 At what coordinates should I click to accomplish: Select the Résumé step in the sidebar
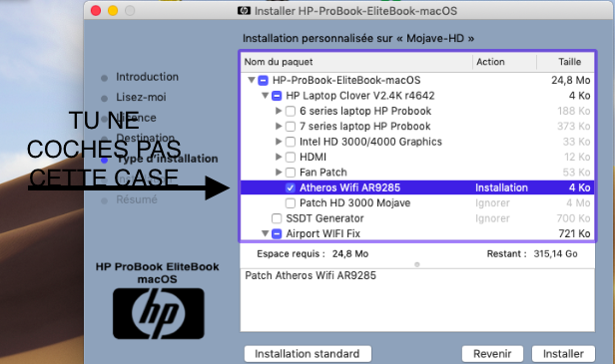[137, 199]
